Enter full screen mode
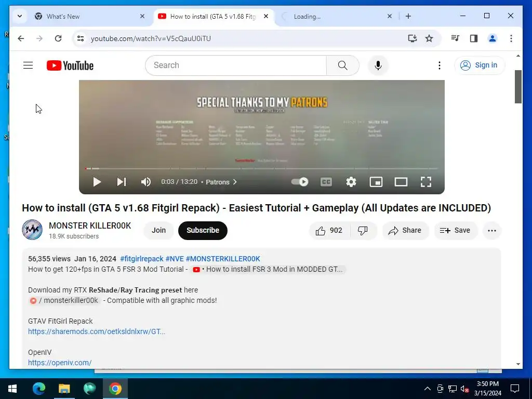Viewport: 532px width, 399px height. click(426, 182)
